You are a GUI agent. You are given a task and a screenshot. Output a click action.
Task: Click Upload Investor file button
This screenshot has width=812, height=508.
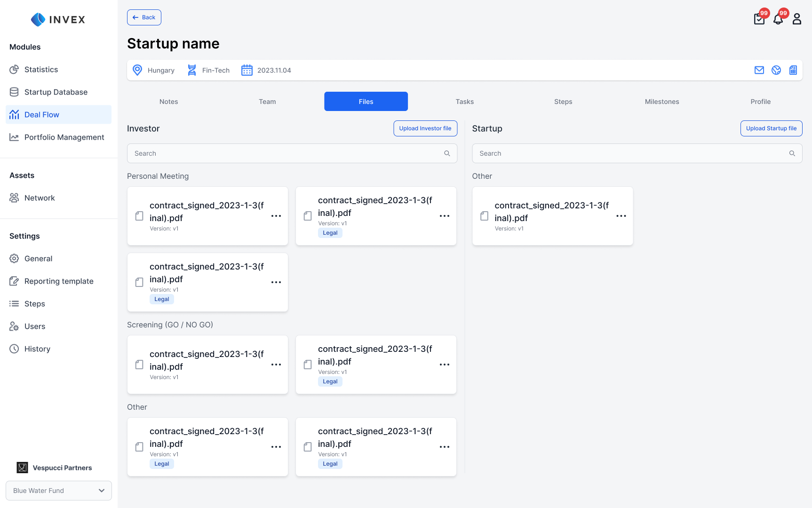[x=425, y=128]
